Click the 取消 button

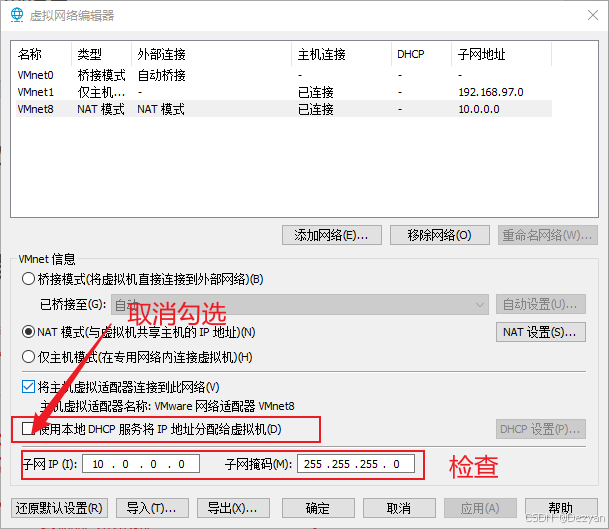(x=399, y=508)
